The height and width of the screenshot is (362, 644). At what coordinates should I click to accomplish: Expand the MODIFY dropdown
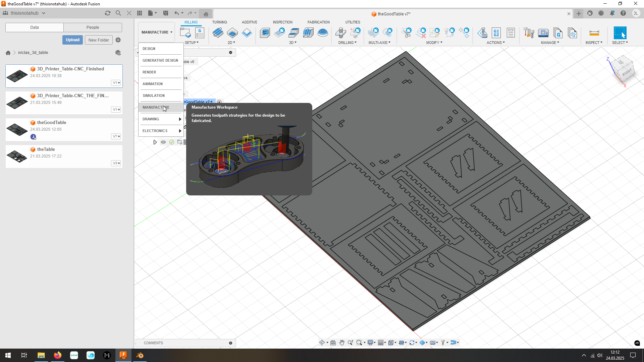[x=434, y=43]
